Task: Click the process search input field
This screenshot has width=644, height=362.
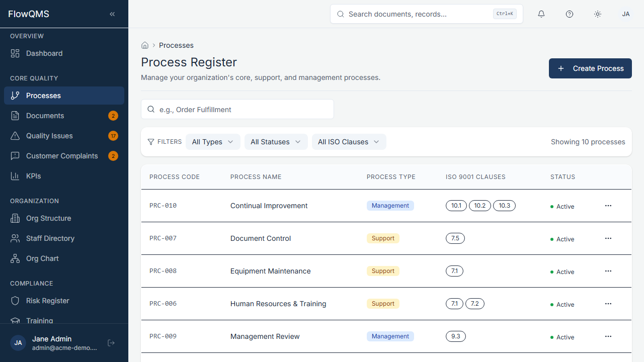Action: [237, 109]
